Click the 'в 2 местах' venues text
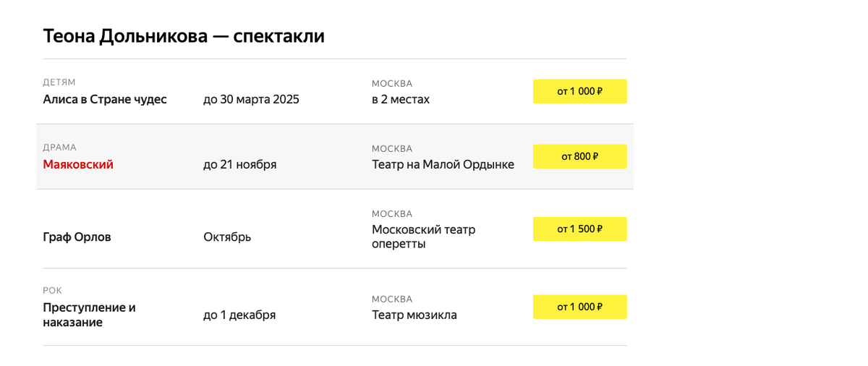Image resolution: width=868 pixels, height=366 pixels. (401, 99)
